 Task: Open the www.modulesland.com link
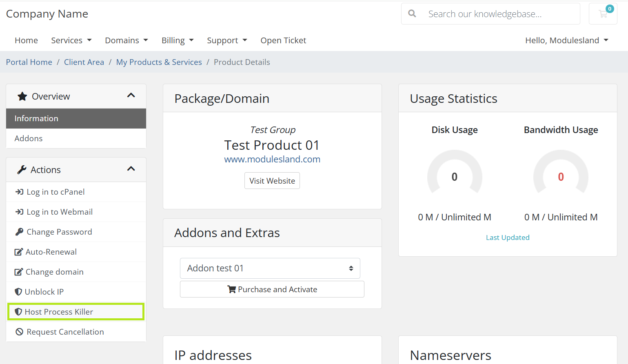pos(272,159)
